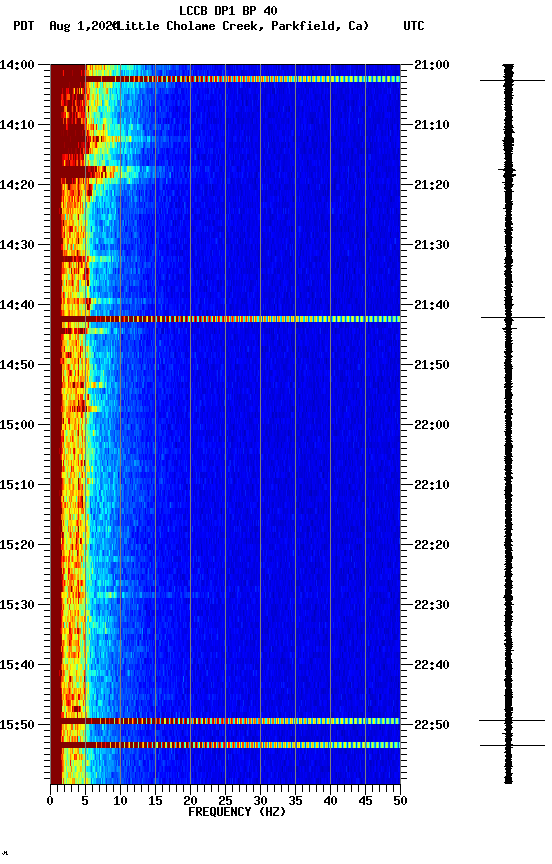Click the 22:20 UTC time label
Image resolution: width=552 pixels, height=864 pixels.
pos(432,546)
